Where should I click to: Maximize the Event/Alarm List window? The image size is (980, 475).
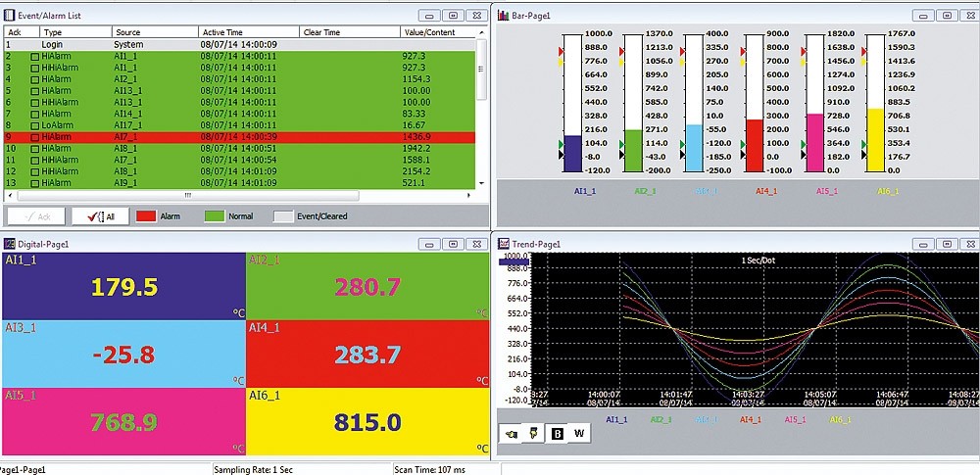pos(454,16)
